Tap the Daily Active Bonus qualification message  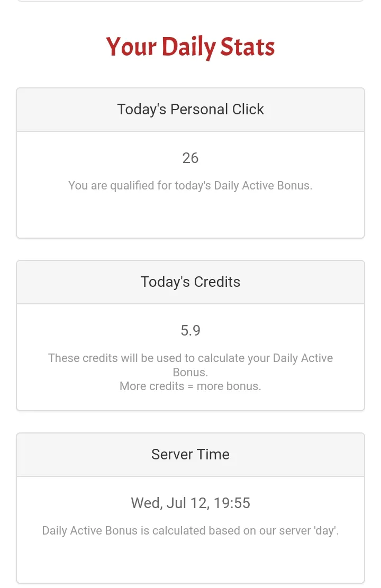point(190,186)
